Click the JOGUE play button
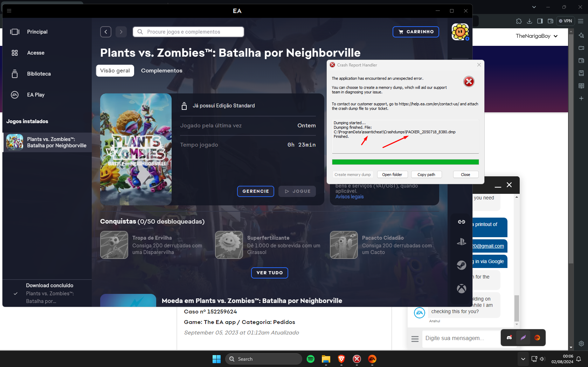Screen dimensions: 588x367 pos(297,191)
